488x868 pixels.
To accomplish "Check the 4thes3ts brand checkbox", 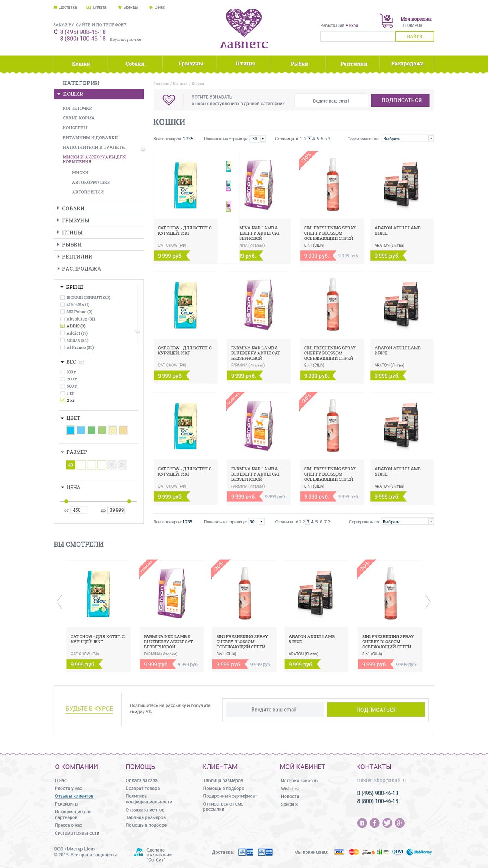I will [62, 305].
